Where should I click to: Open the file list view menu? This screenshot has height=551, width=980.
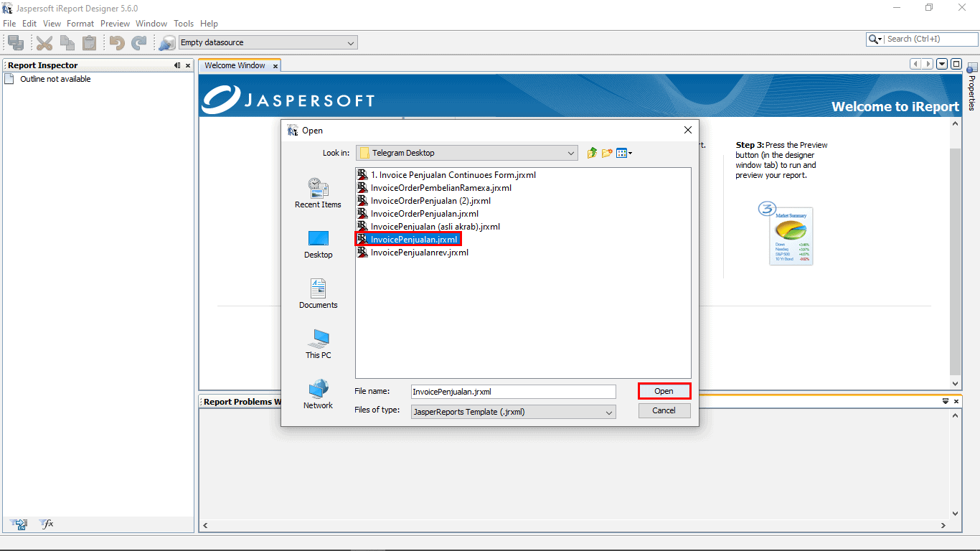pos(624,153)
